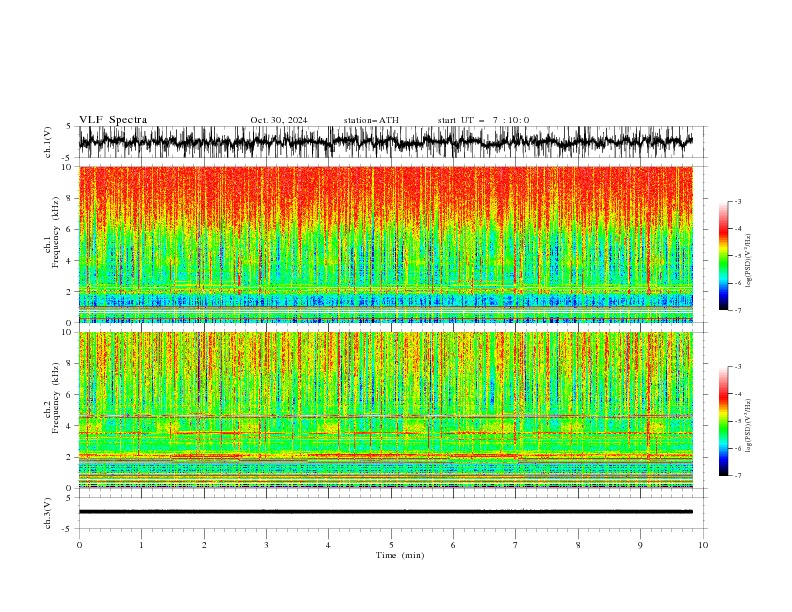This screenshot has height=612, width=792.
Task: Click the ch.1 PSD color bar
Action: 723,256
